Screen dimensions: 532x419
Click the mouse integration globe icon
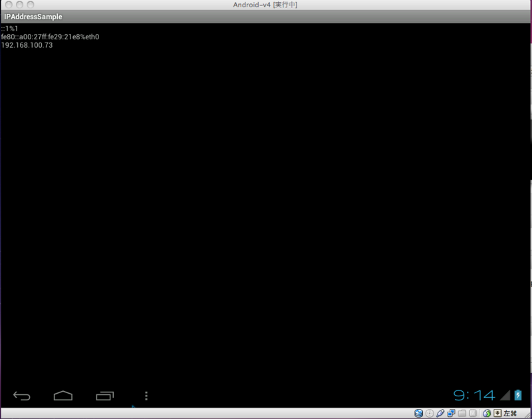[x=487, y=413]
